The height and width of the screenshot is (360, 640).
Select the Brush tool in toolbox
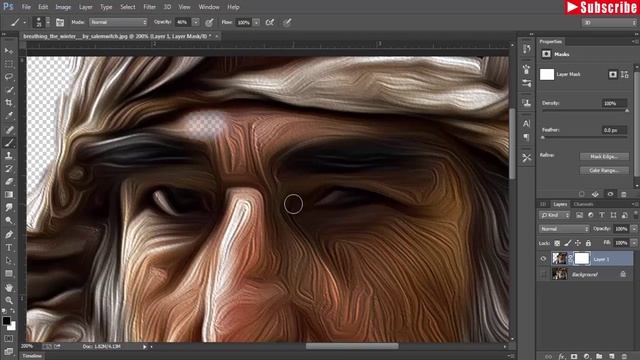9,143
